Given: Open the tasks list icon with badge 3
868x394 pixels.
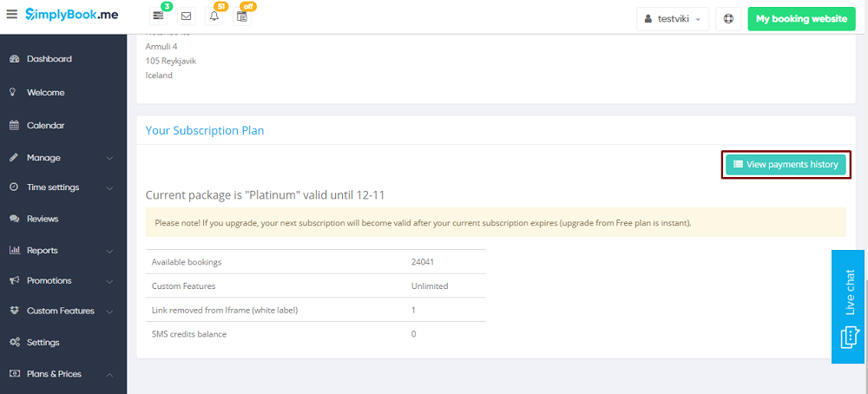Looking at the screenshot, I should [157, 16].
